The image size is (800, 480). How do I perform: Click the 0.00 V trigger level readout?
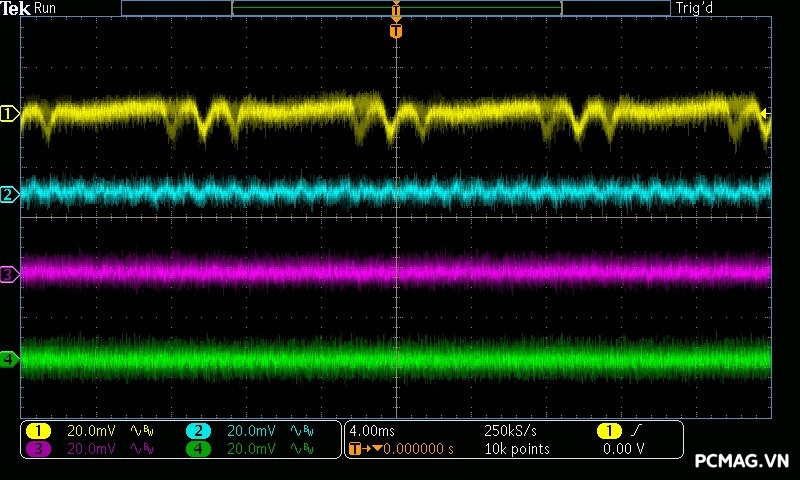point(623,449)
